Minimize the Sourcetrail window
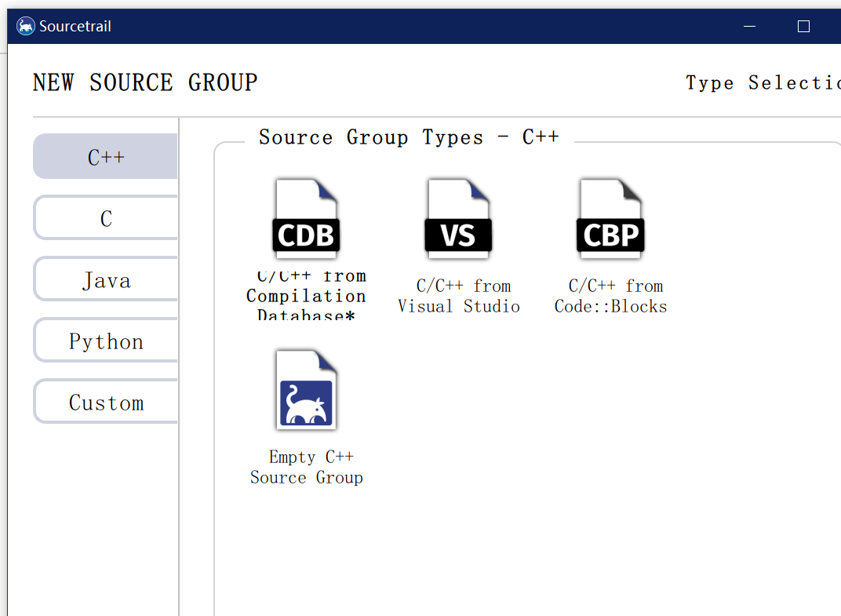Image resolution: width=841 pixels, height=616 pixels. [750, 27]
